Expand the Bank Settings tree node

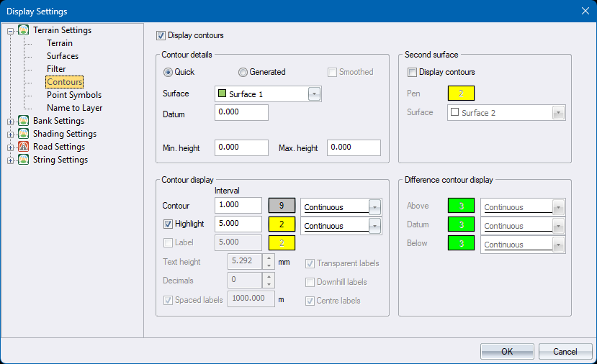[10, 122]
